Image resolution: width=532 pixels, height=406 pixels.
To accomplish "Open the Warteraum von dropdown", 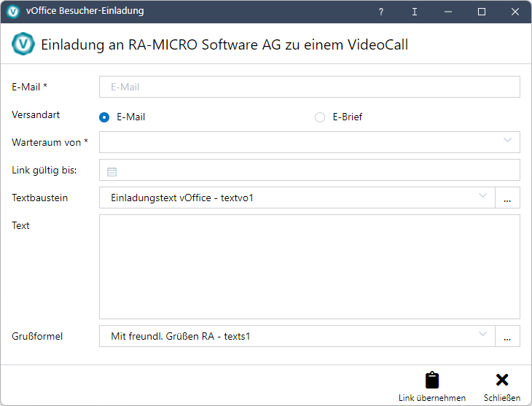I will point(310,142).
